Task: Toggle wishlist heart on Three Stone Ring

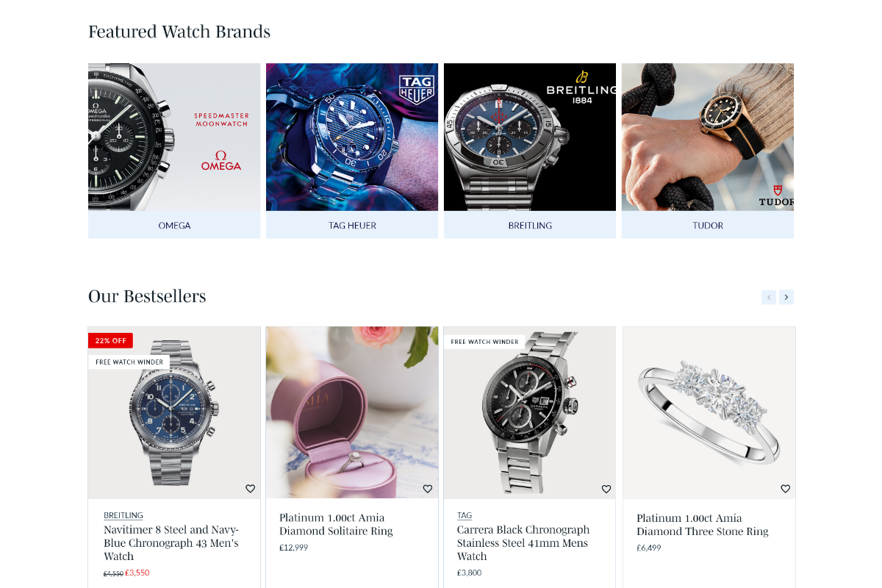Action: click(785, 489)
